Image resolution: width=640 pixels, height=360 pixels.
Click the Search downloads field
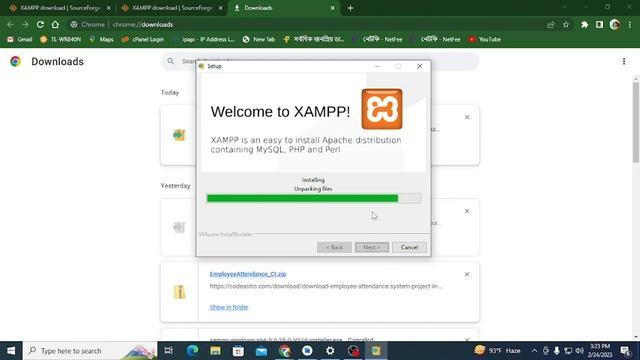tap(320, 61)
